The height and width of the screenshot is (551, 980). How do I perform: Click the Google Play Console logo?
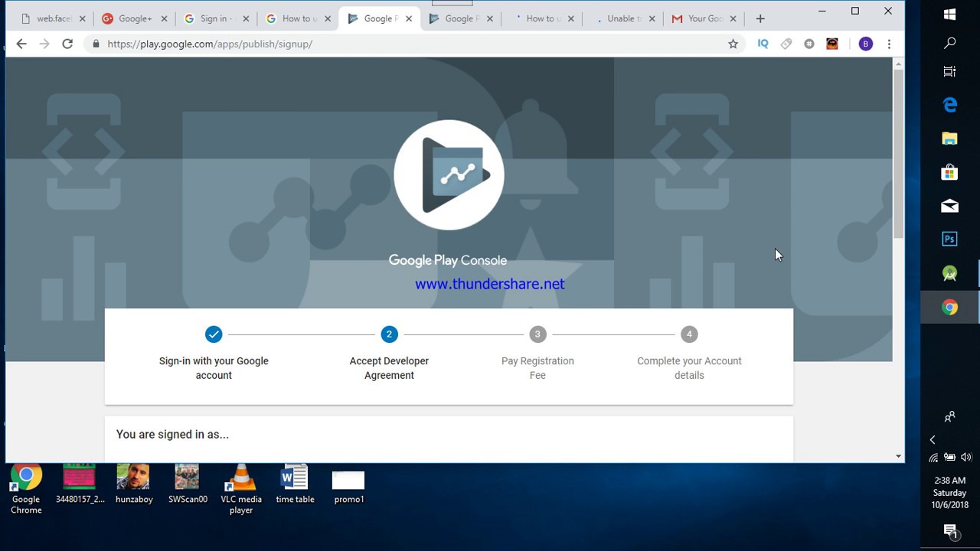click(x=449, y=175)
